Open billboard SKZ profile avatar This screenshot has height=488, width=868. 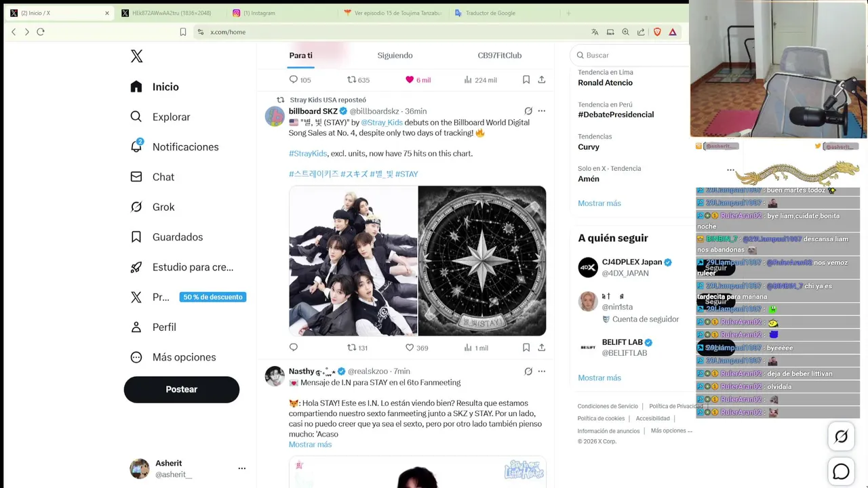(275, 116)
